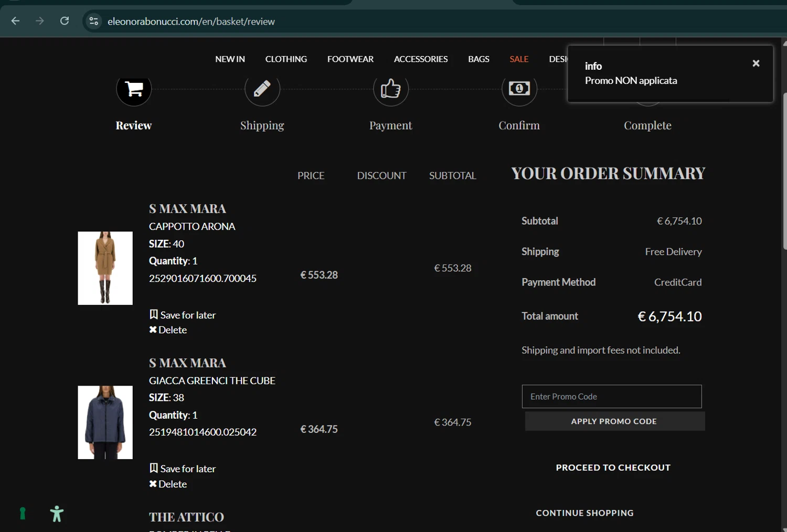Click the address bar URL field
Image resolution: width=787 pixels, height=532 pixels.
coord(191,22)
